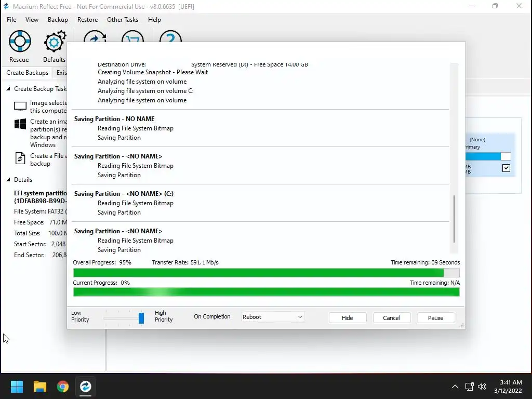The height and width of the screenshot is (399, 532).
Task: Select the 'Destination Drive:' log line
Action: tap(203, 65)
